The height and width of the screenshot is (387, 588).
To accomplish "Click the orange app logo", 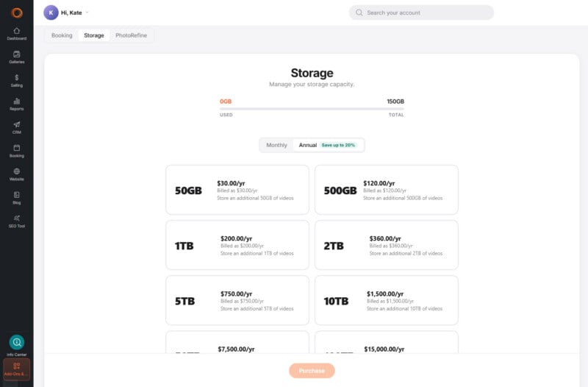I will point(17,13).
